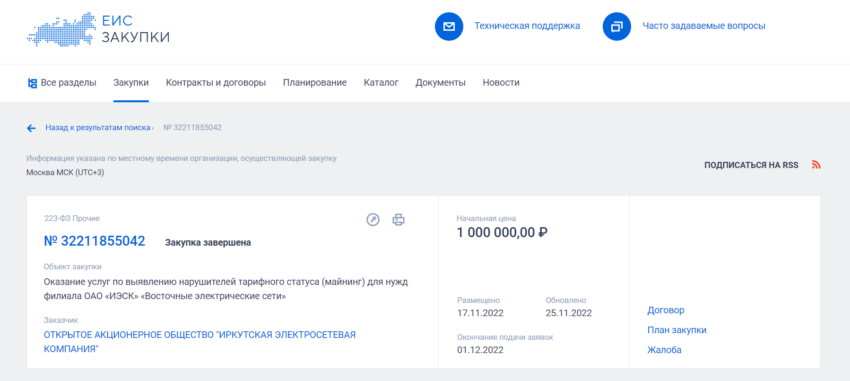Open the Новости section
Viewport: 850px width, 381px height.
[501, 83]
